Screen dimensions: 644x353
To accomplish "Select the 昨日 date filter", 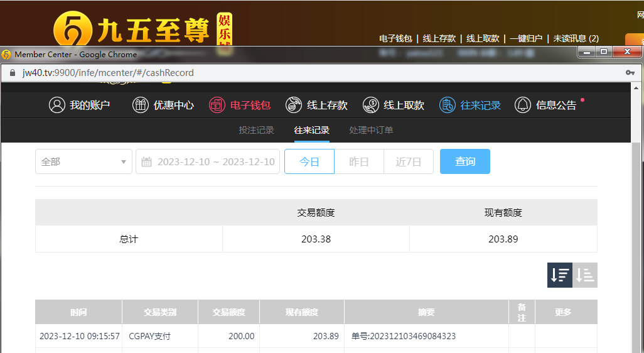I will tap(359, 161).
